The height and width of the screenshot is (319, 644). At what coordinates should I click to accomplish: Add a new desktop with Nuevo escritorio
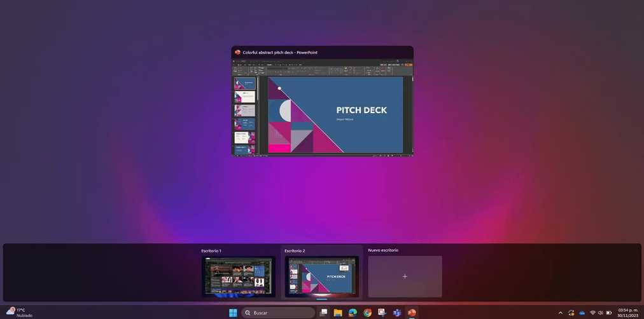(x=405, y=276)
